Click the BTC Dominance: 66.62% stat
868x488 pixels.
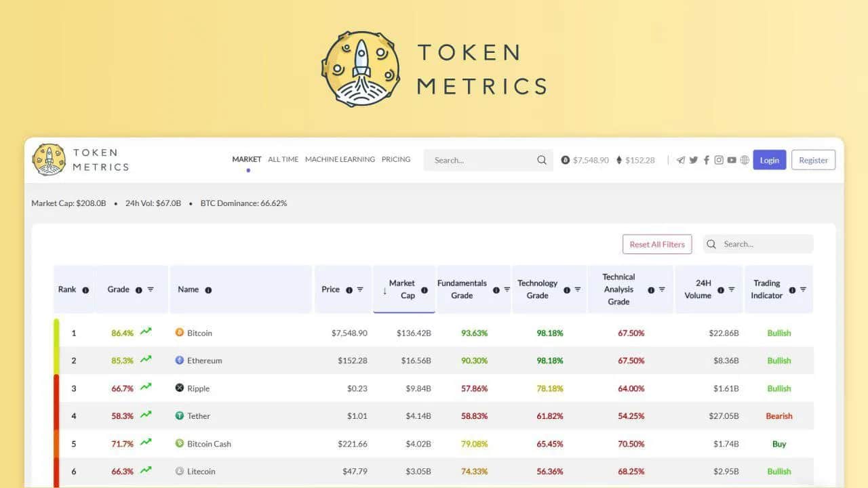(x=243, y=203)
